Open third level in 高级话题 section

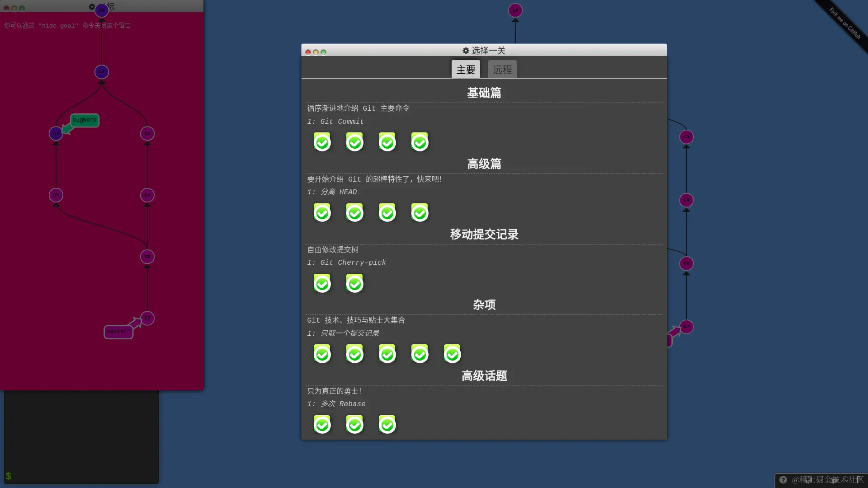tap(387, 425)
